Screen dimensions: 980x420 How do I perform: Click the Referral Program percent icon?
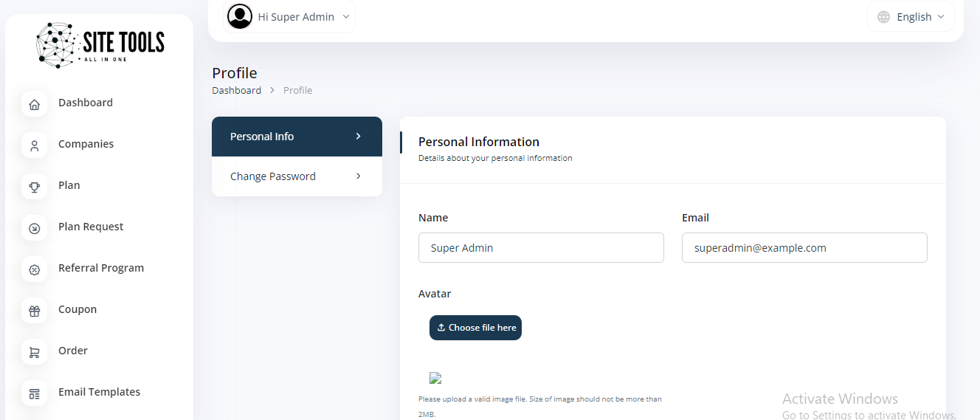(x=34, y=270)
